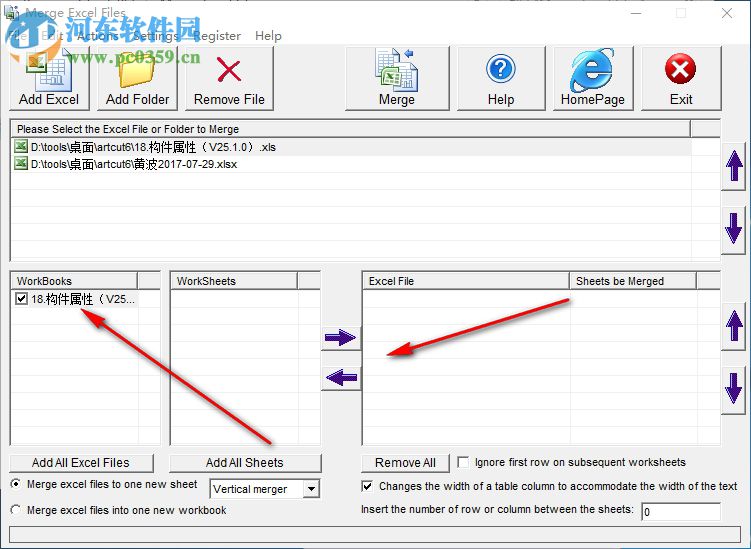751x549 pixels.
Task: Click the Add All Sheets button
Action: (x=245, y=463)
